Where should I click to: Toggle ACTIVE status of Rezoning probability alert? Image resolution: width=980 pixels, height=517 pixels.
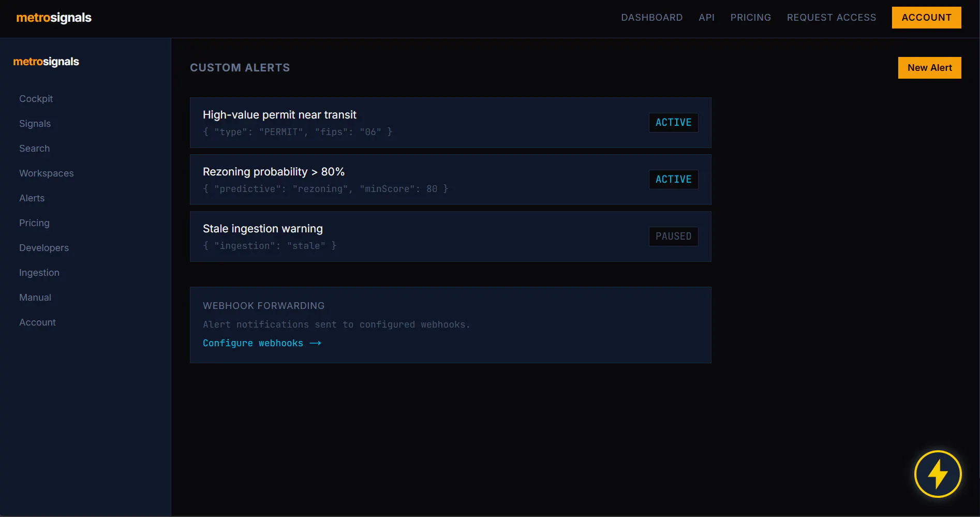tap(673, 180)
